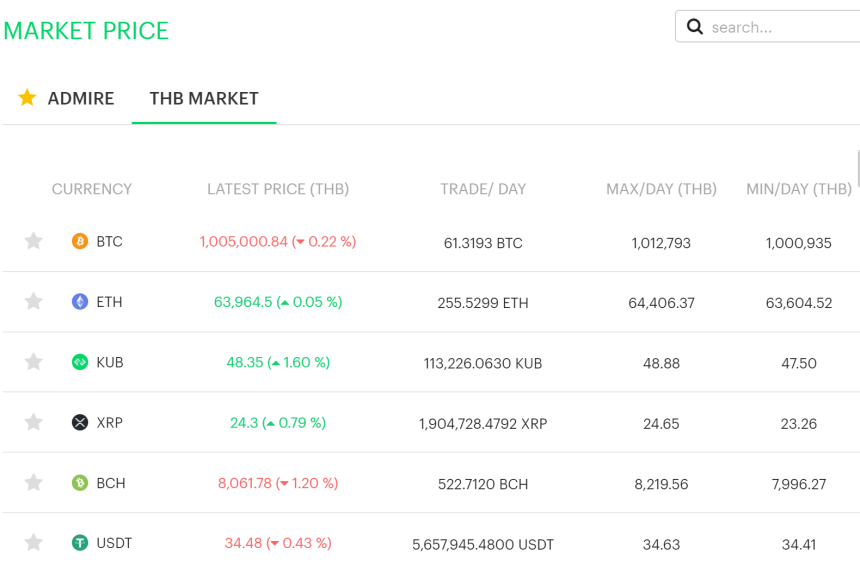The image size is (860, 566).
Task: Click the Bitcoin BTC coin icon
Action: click(x=80, y=241)
